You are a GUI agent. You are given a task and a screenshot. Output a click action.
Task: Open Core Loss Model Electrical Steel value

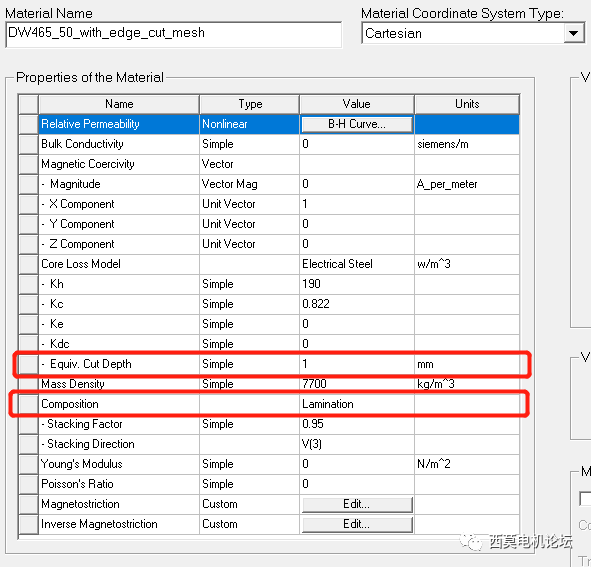click(x=357, y=264)
